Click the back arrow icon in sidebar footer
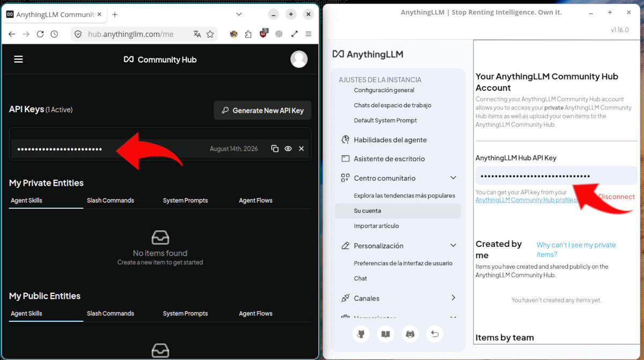The width and height of the screenshot is (644, 360). (x=435, y=334)
